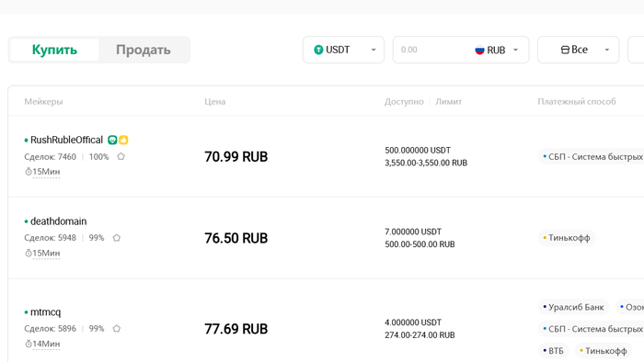Click deathdomain's Тинькофф payment tag
This screenshot has height=362, width=644.
pyautogui.click(x=567, y=238)
